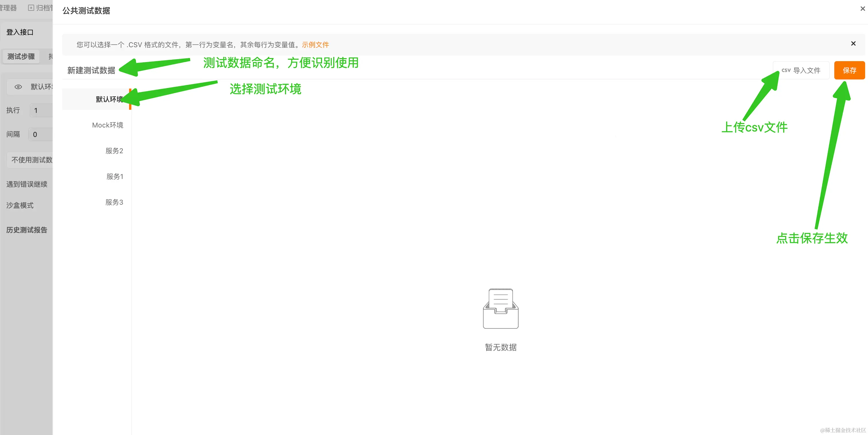Click the eye icon beside 默认环境
This screenshot has width=868, height=435.
18,87
